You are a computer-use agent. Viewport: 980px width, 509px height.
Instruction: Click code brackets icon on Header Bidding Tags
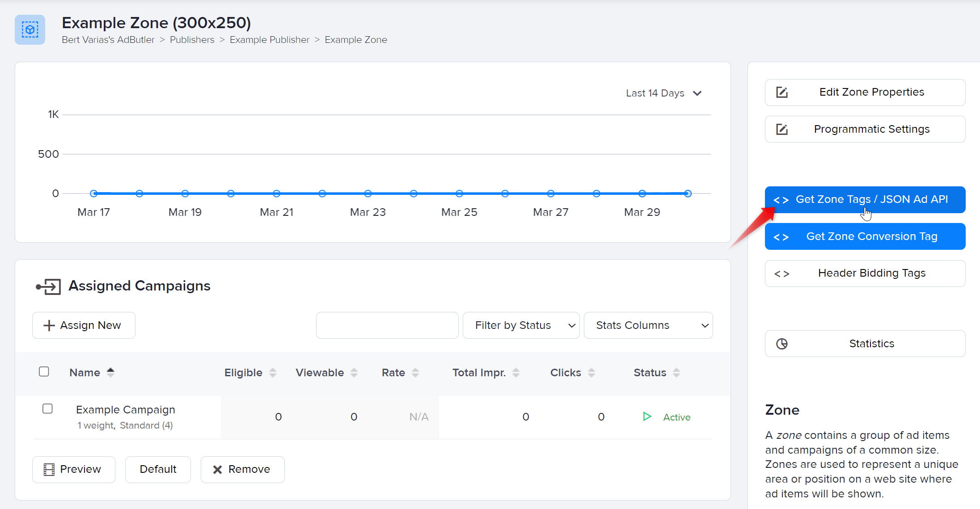pyautogui.click(x=781, y=273)
